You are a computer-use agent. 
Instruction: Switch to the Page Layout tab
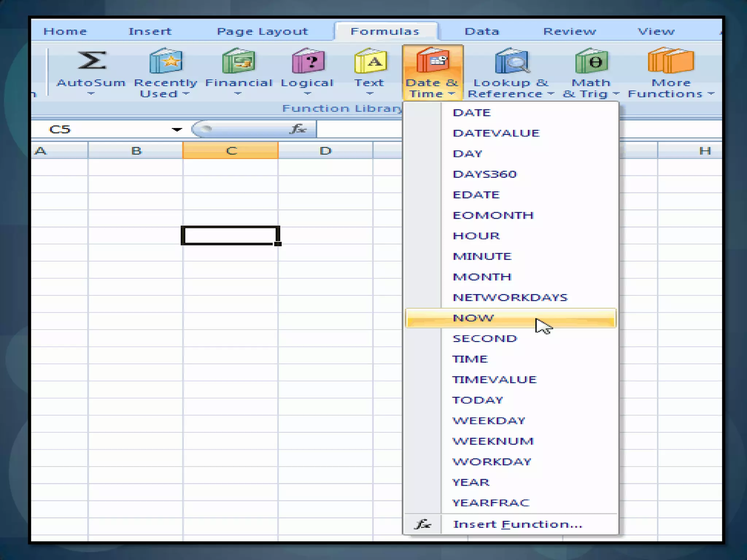(262, 31)
